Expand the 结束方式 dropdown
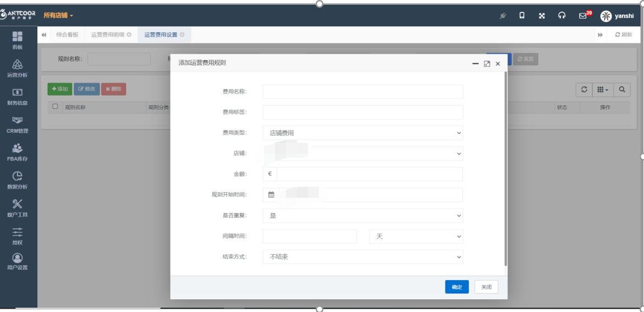The height and width of the screenshot is (312, 644). pyautogui.click(x=363, y=257)
